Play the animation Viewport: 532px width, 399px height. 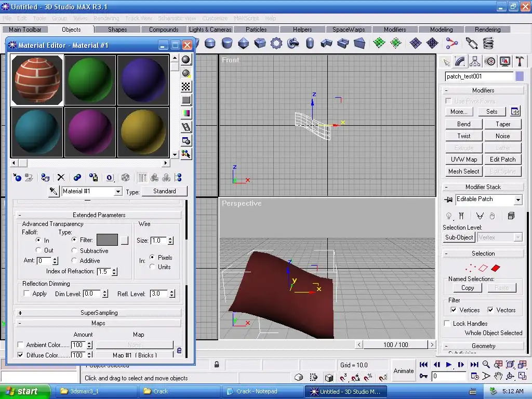pos(448,364)
